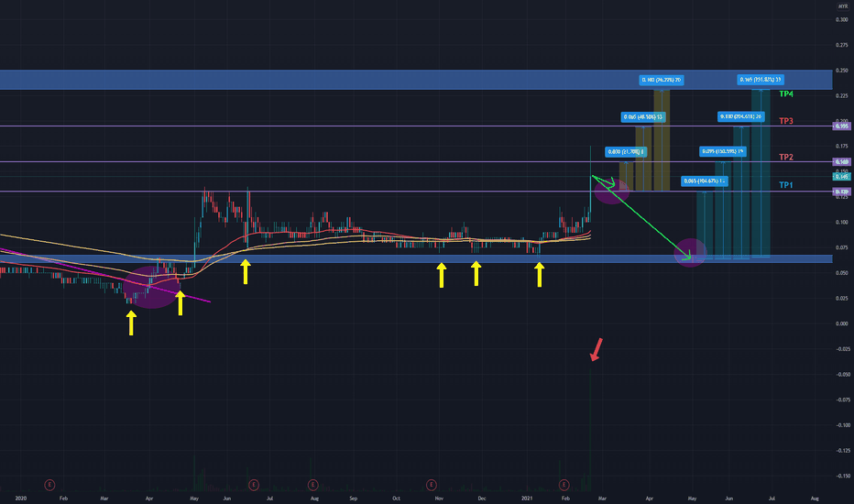Open the MYR currency selector
The width and height of the screenshot is (854, 504).
coord(843,6)
